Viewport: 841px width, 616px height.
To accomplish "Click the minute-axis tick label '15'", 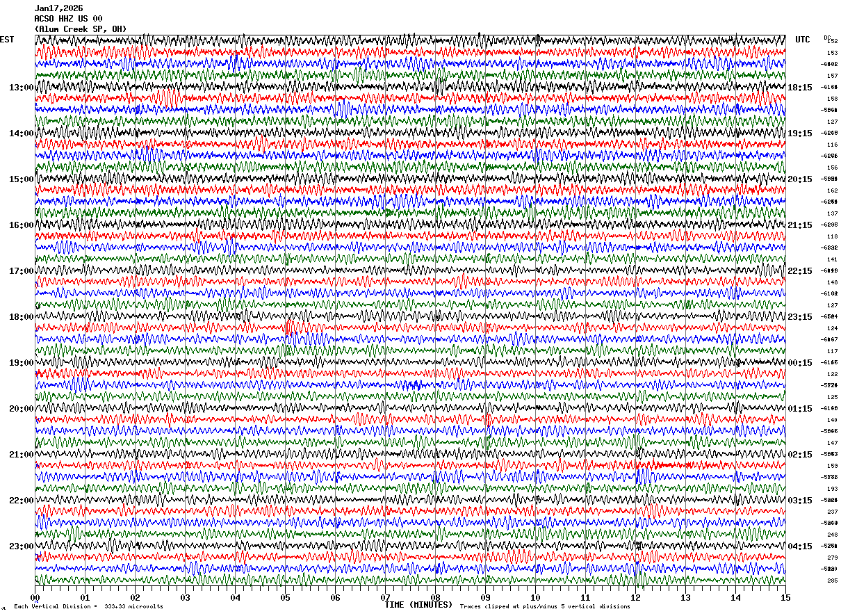I will [x=785, y=597].
